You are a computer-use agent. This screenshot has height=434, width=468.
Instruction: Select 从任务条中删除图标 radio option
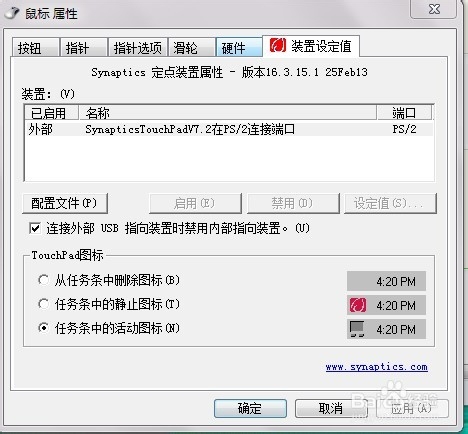click(43, 280)
